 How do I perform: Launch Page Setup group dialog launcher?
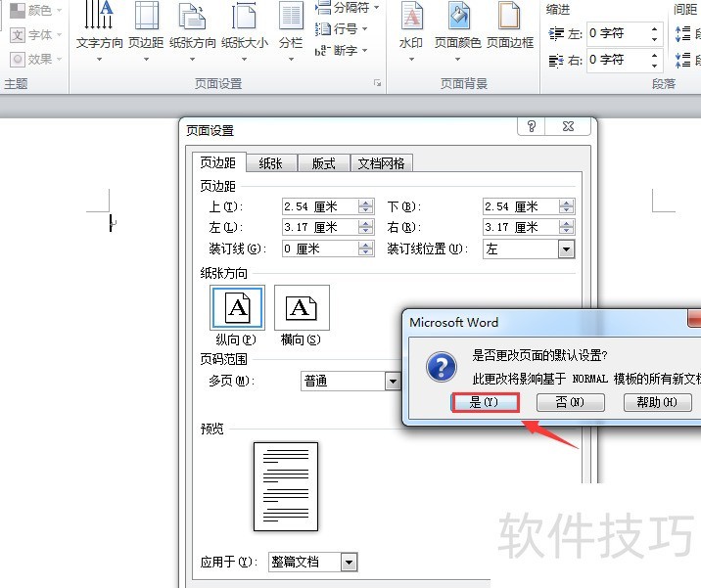coord(378,83)
